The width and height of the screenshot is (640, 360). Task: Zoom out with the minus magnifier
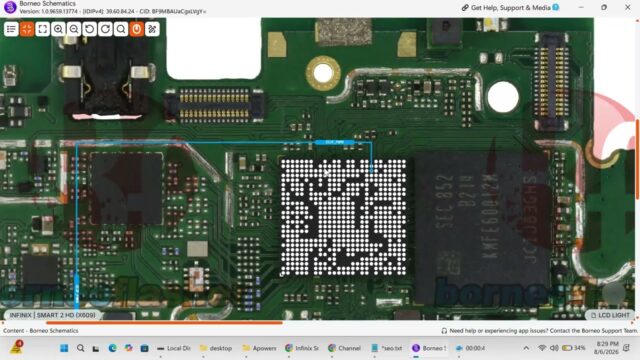point(74,29)
